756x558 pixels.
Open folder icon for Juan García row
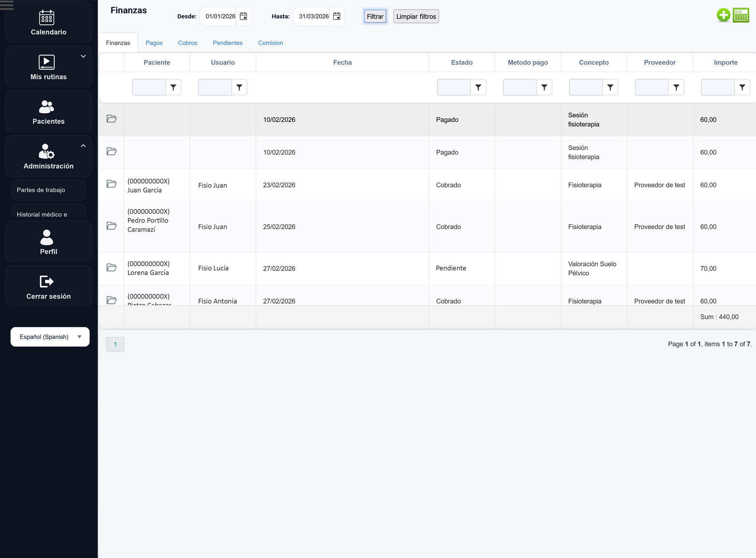point(111,184)
